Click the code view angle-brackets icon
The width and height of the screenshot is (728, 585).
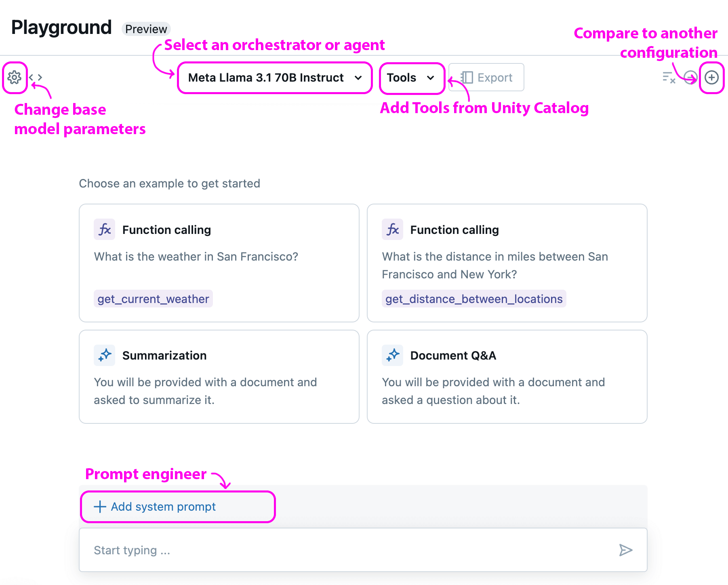(x=36, y=77)
